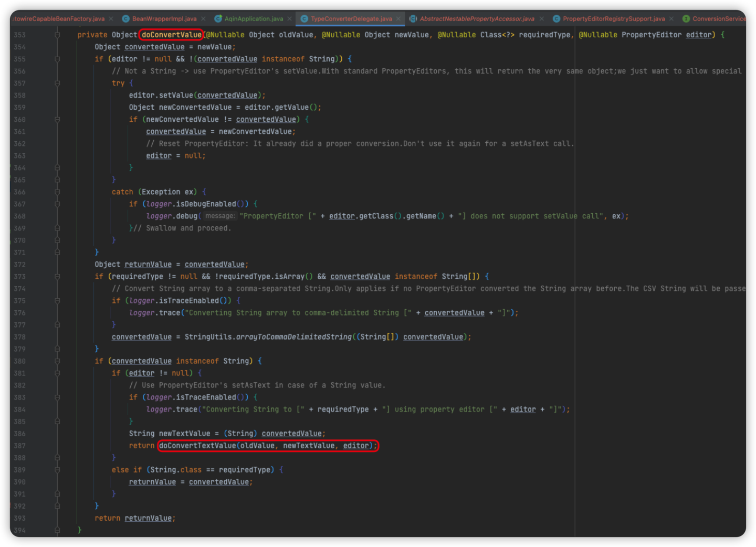Click 'editor.getValue' on line 359
The height and width of the screenshot is (547, 756).
click(x=277, y=108)
